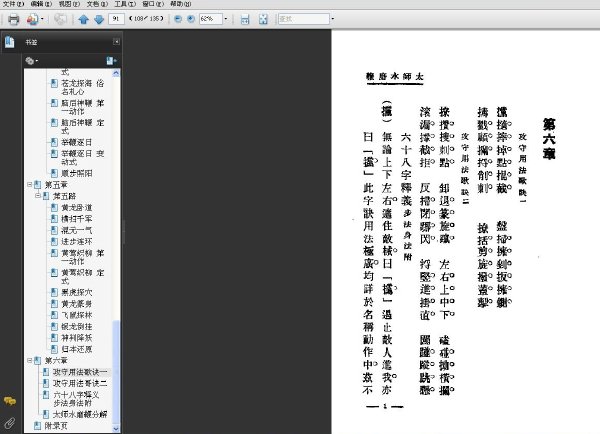This screenshot has height=434, width=600.
Task: Click the page number field showing 91
Action: pos(116,19)
